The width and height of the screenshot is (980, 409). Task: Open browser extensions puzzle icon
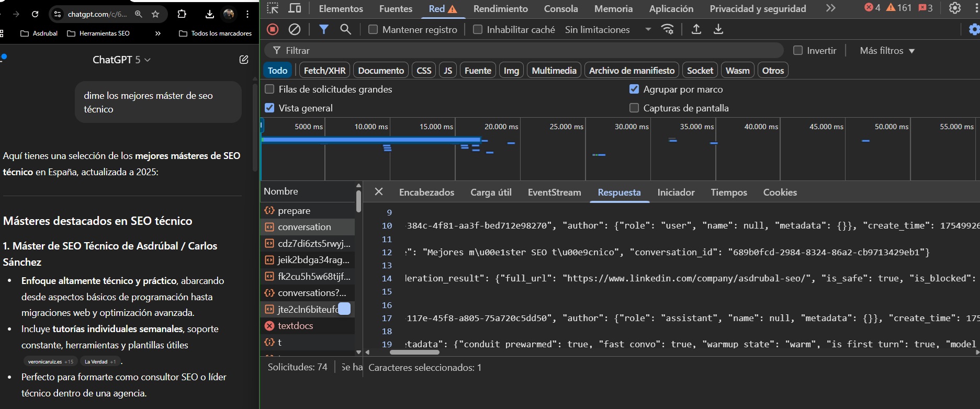pyautogui.click(x=182, y=14)
